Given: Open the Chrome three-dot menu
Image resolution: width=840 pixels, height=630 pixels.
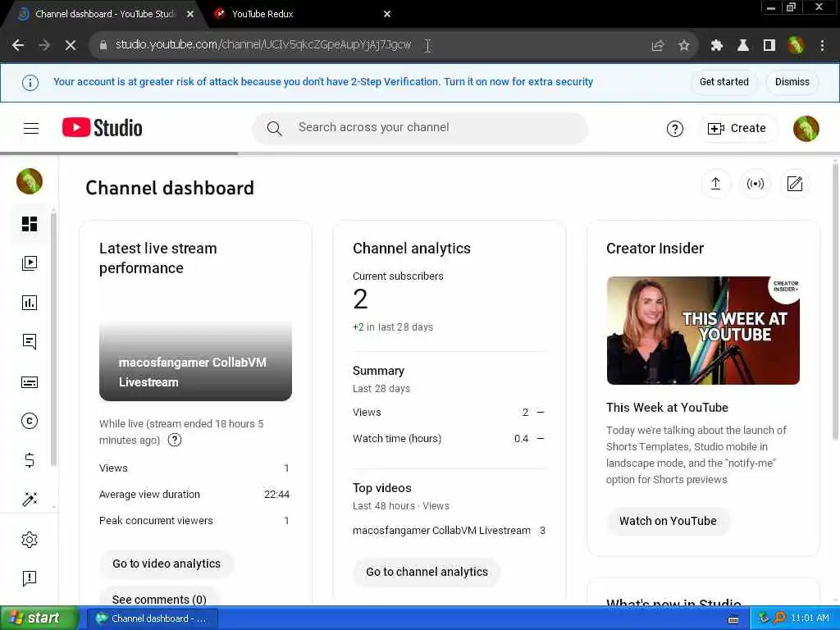Looking at the screenshot, I should point(822,46).
